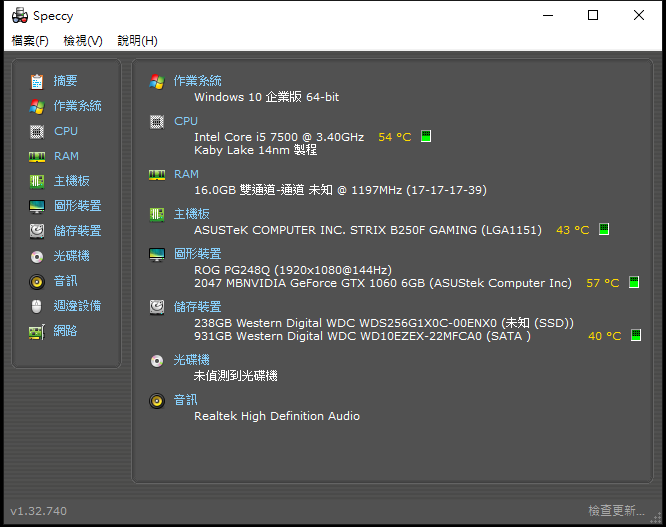This screenshot has height=527, width=666.
Task: Click the ASUSTeK STRIX B250F GAMING line
Action: 368,230
